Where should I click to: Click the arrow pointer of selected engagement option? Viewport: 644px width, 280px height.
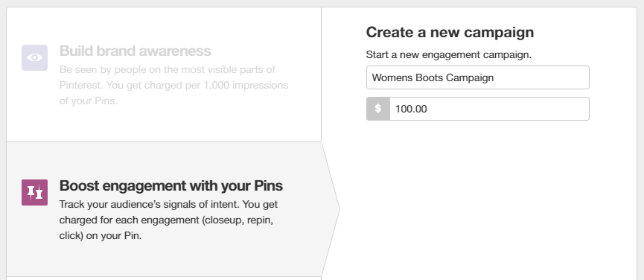331,209
